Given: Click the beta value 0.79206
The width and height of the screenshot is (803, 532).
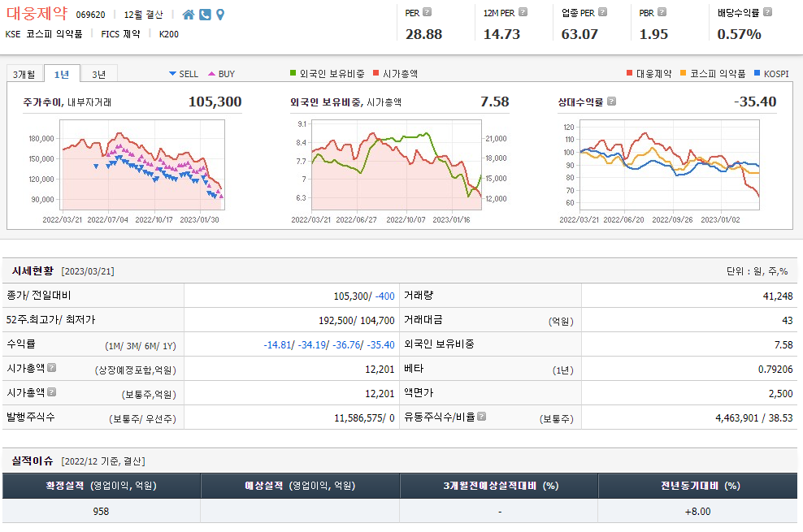Looking at the screenshot, I should pyautogui.click(x=775, y=370).
